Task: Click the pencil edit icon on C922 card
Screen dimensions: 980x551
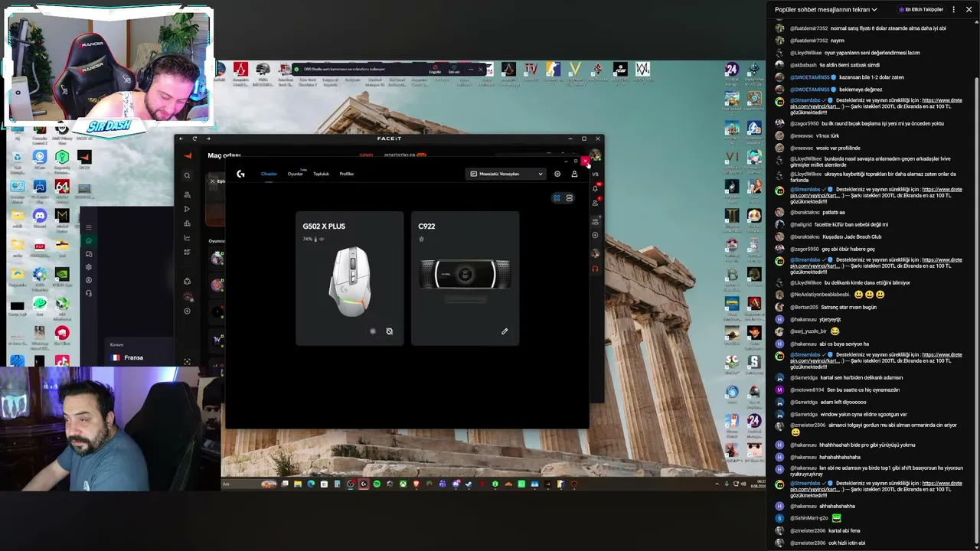Action: [505, 331]
